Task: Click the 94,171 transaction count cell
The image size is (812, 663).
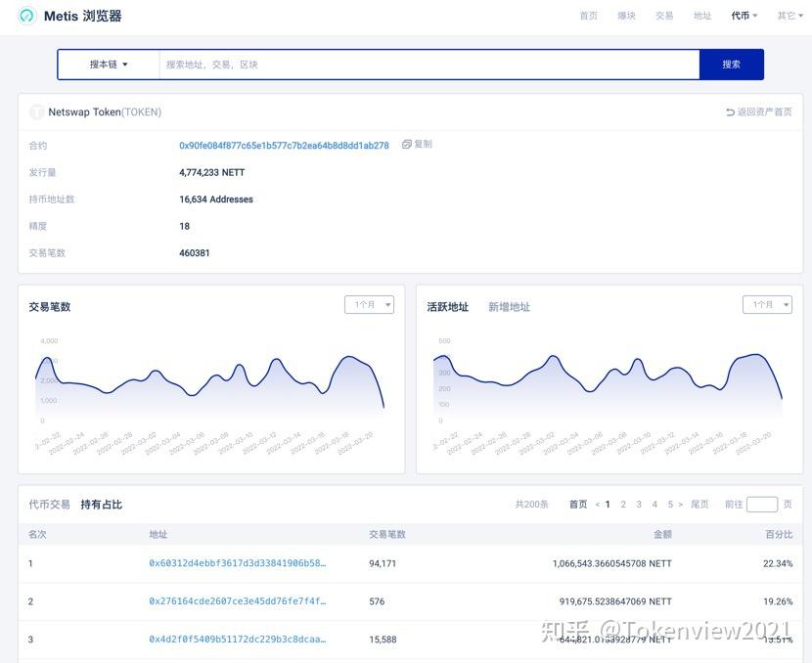Action: pos(383,563)
